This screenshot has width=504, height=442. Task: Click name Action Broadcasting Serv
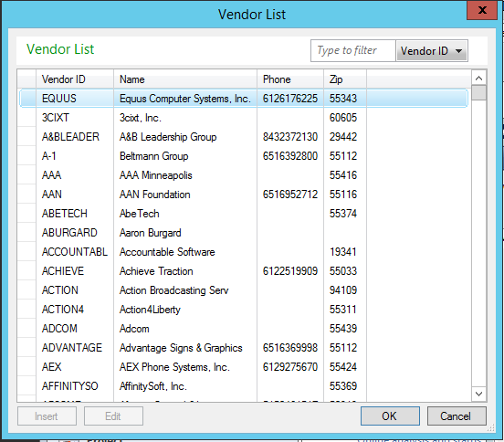173,290
